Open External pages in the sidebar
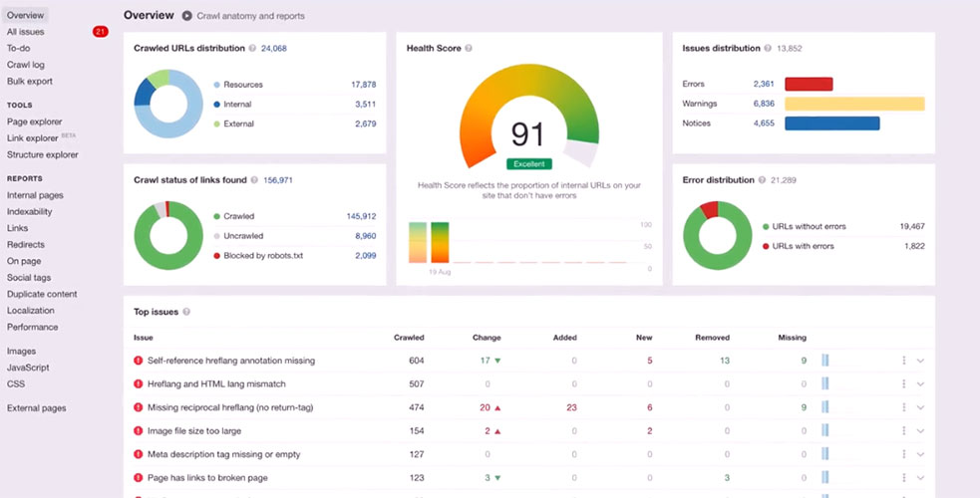980x498 pixels. click(36, 408)
